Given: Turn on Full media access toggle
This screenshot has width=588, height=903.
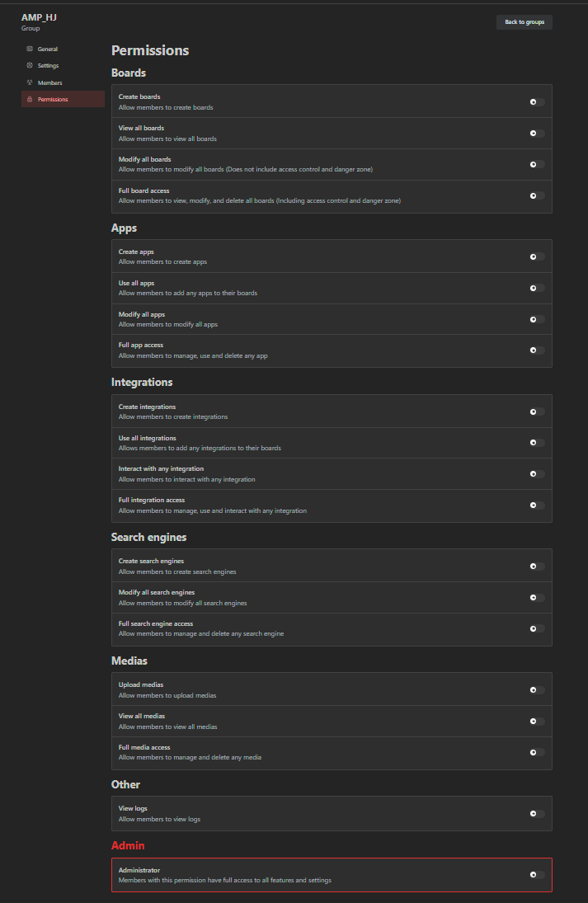Looking at the screenshot, I should point(537,752).
